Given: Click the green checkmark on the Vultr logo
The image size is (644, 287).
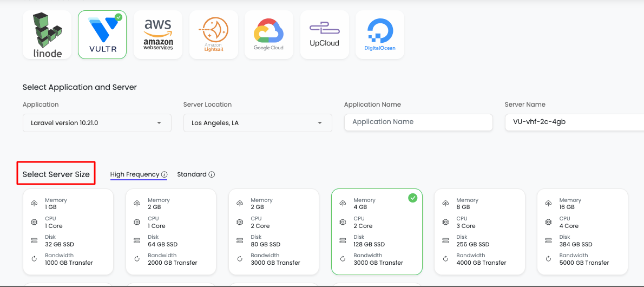Looking at the screenshot, I should click(x=119, y=17).
